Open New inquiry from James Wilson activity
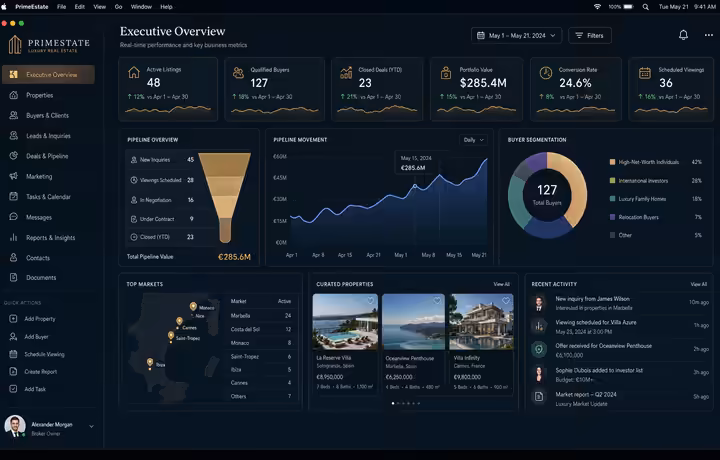The height and width of the screenshot is (460, 720). (620, 303)
